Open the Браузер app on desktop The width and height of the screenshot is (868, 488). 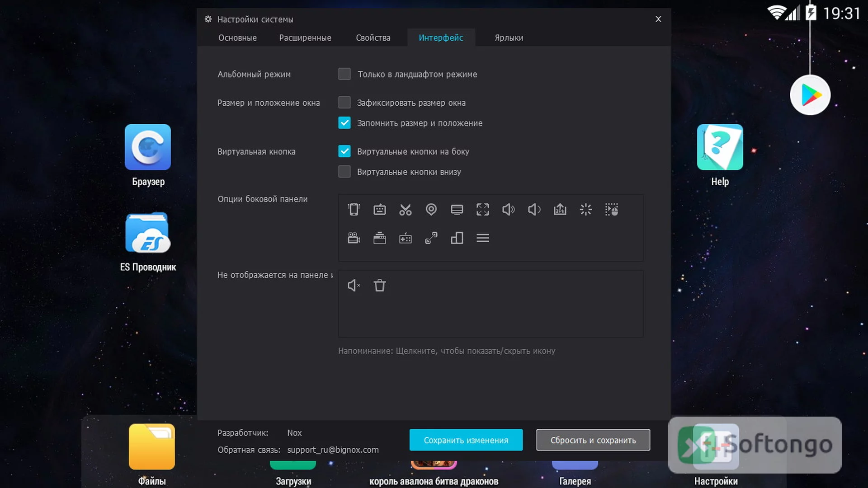tap(148, 147)
